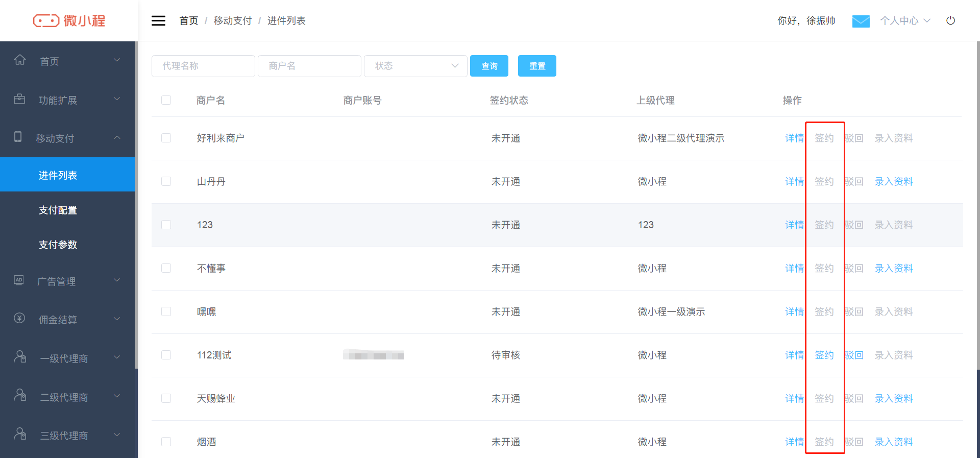Open the 状态 dropdown filter
Viewport: 980px width, 458px height.
click(x=415, y=66)
